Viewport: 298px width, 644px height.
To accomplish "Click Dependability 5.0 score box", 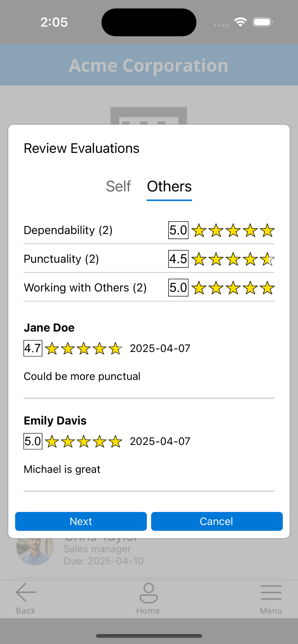I will (178, 230).
